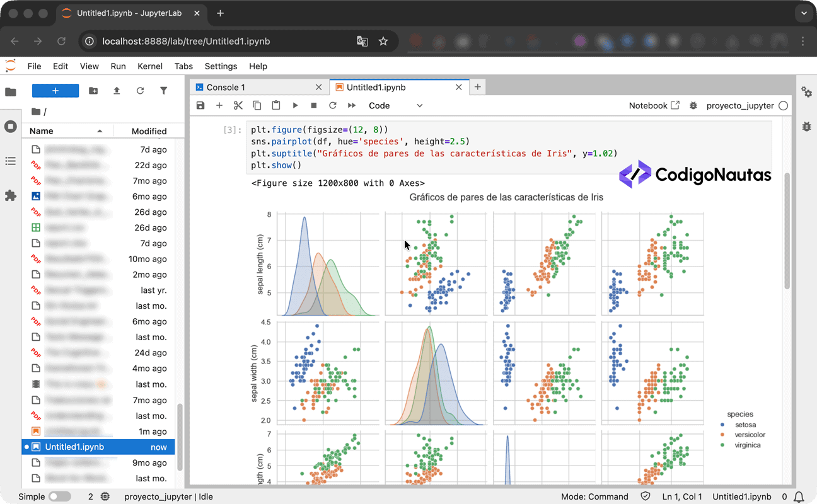Open the debugger panel on right sidebar
Screen dimensions: 817x504
click(x=807, y=127)
